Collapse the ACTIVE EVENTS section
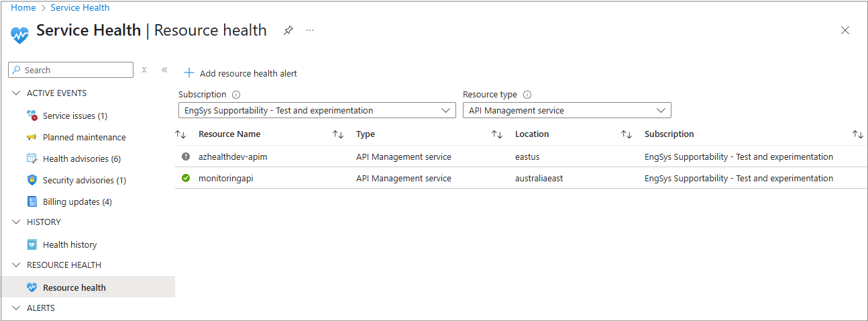Image resolution: width=868 pixels, height=321 pixels. click(16, 93)
